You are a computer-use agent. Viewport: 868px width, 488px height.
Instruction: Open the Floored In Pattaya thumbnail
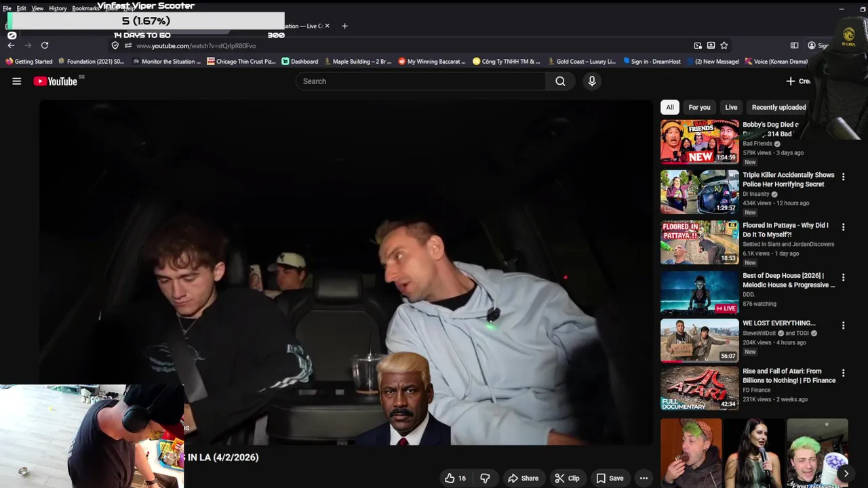tap(700, 242)
